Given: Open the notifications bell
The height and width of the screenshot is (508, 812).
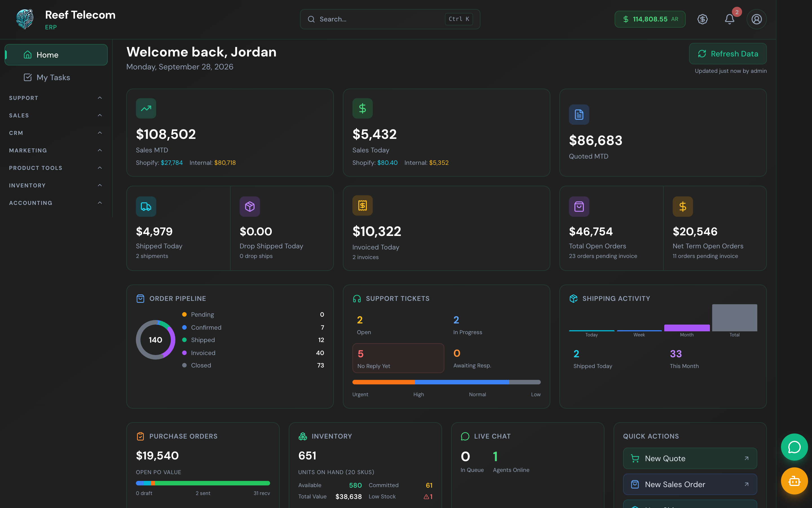Looking at the screenshot, I should (729, 19).
